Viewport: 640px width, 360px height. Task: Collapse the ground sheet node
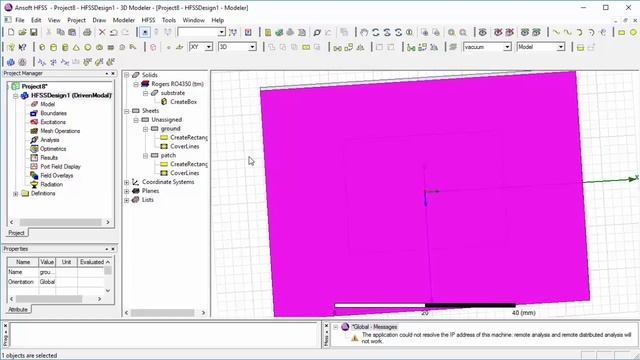146,129
